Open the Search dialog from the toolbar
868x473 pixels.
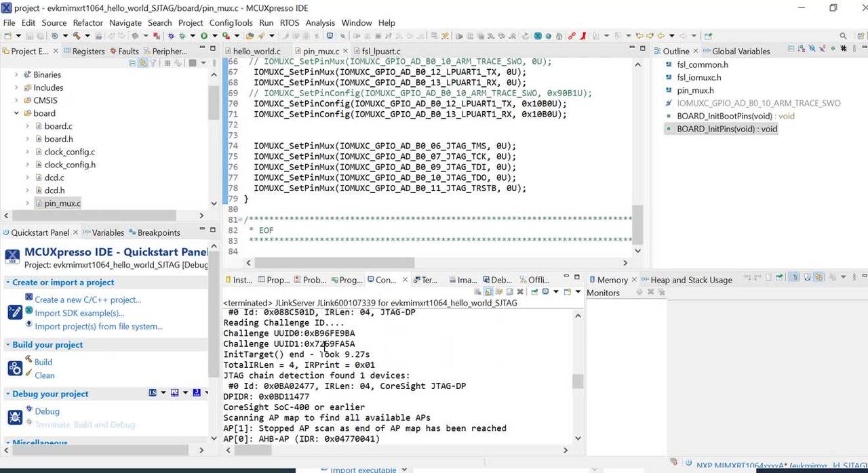(x=842, y=37)
